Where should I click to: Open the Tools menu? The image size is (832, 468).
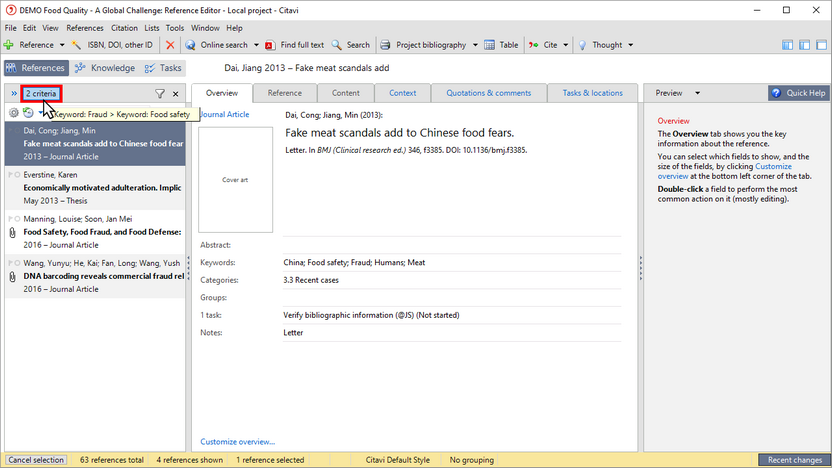(175, 28)
